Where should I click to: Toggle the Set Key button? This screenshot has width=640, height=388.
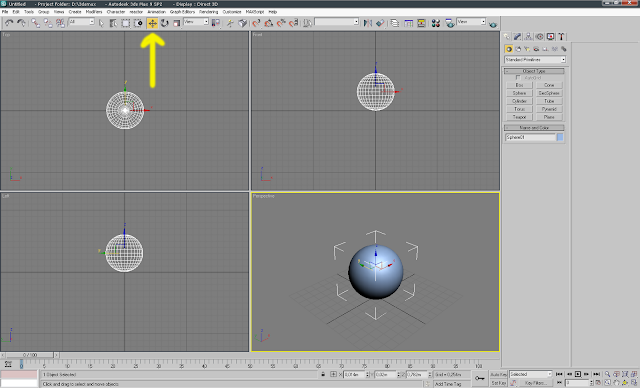coord(498,383)
